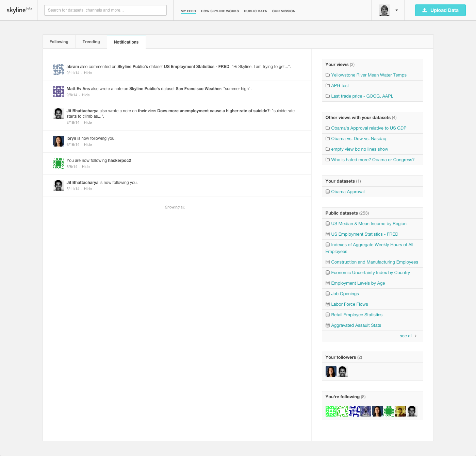The width and height of the screenshot is (476, 456).
Task: Open abram's profile name link
Action: (72, 67)
